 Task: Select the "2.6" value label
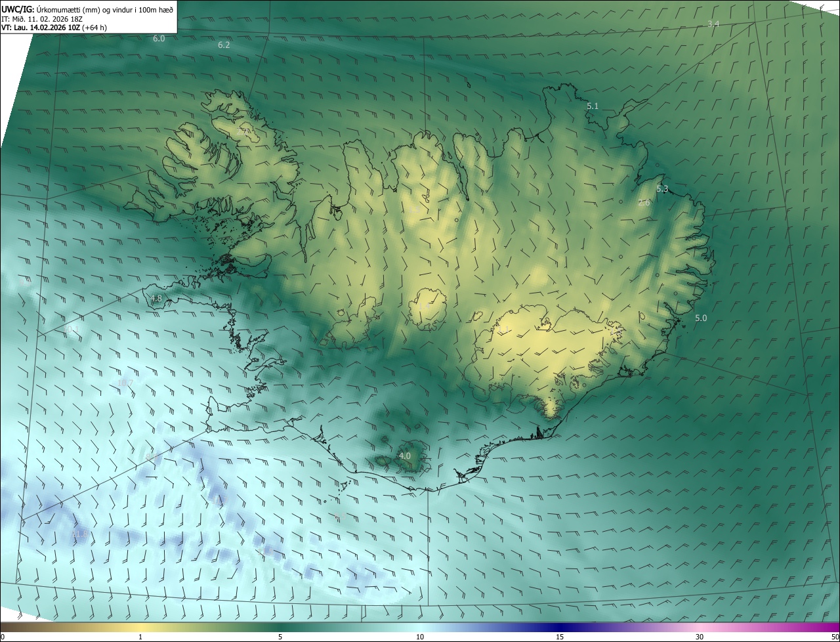coord(644,203)
